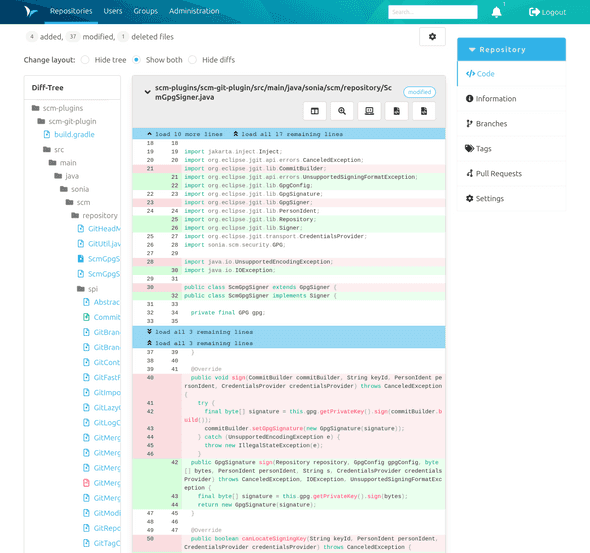Click the modified status badge
590x553 pixels.
click(419, 92)
